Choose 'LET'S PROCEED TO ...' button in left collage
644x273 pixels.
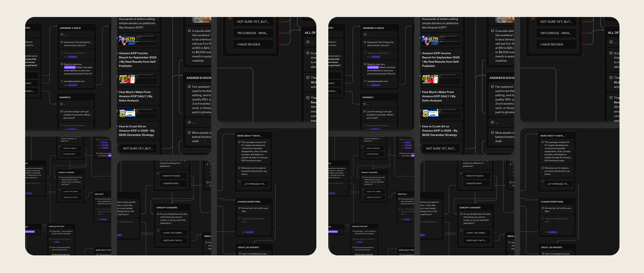point(255,184)
